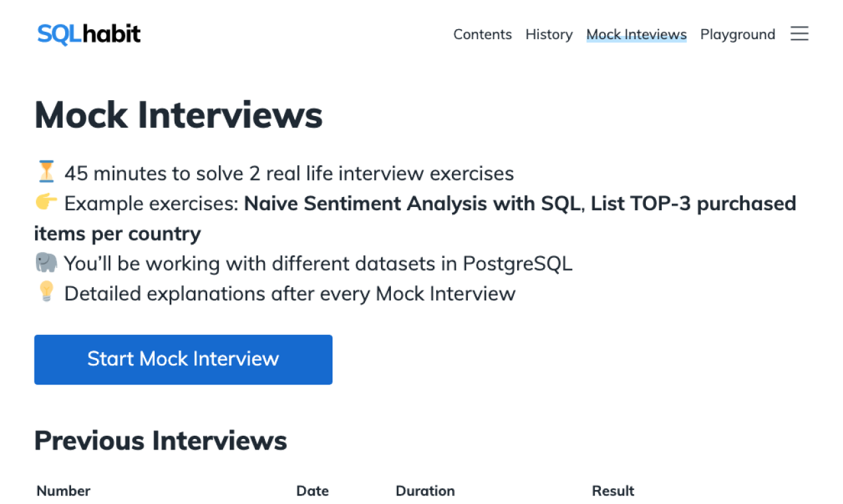The height and width of the screenshot is (504, 843).
Task: Open the hamburger menu icon
Action: pos(799,34)
